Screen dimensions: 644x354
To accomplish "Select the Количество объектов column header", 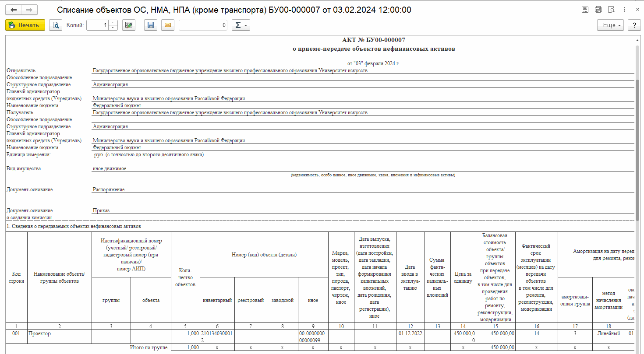I will click(185, 277).
